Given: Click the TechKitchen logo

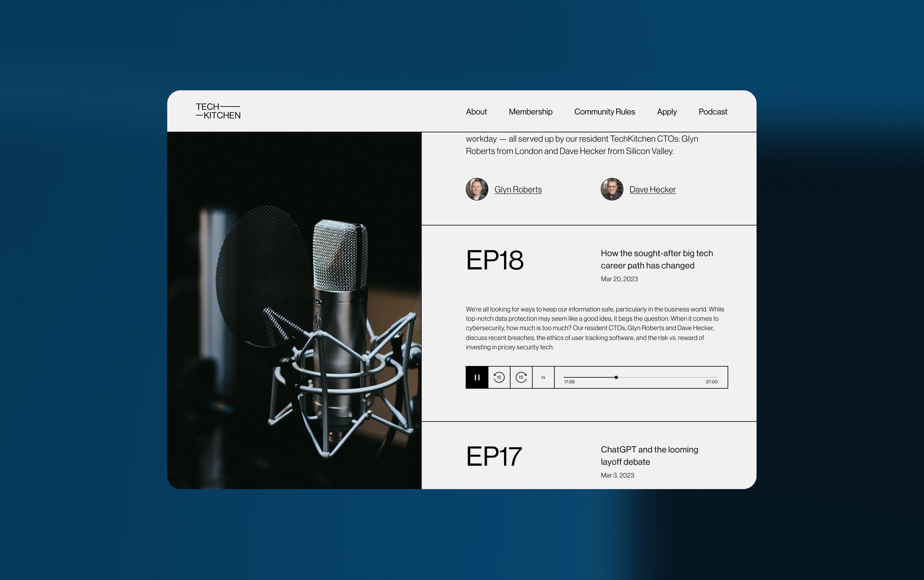Looking at the screenshot, I should point(218,111).
